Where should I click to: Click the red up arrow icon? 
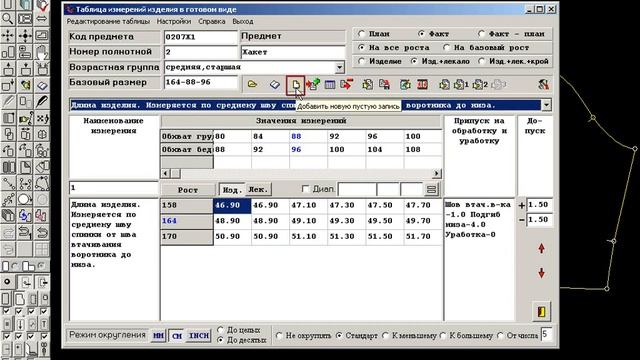coord(541,249)
